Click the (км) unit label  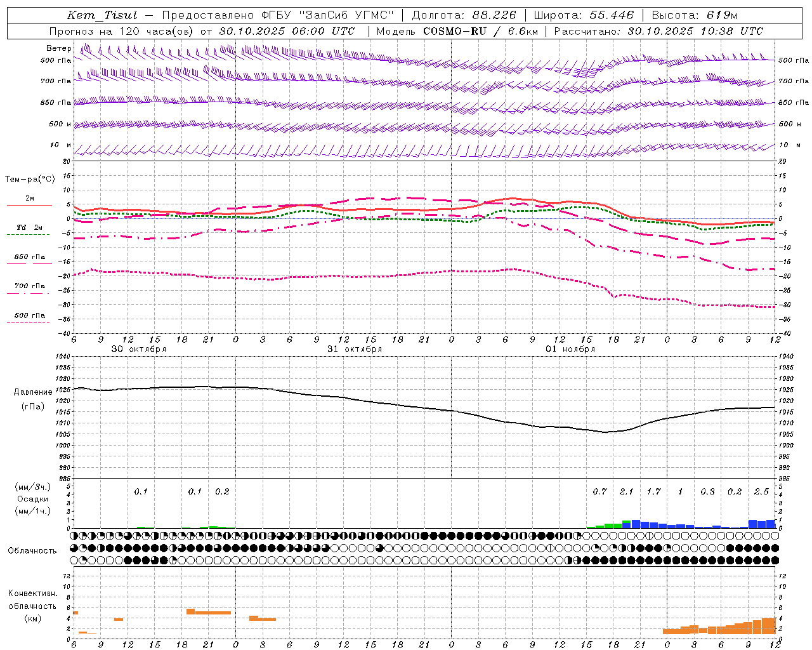pyautogui.click(x=32, y=618)
